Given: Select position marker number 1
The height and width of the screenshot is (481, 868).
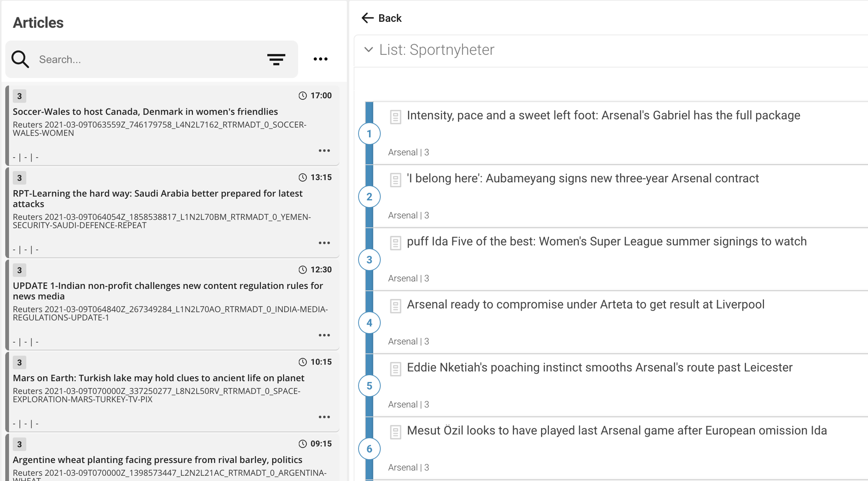Looking at the screenshot, I should [369, 134].
